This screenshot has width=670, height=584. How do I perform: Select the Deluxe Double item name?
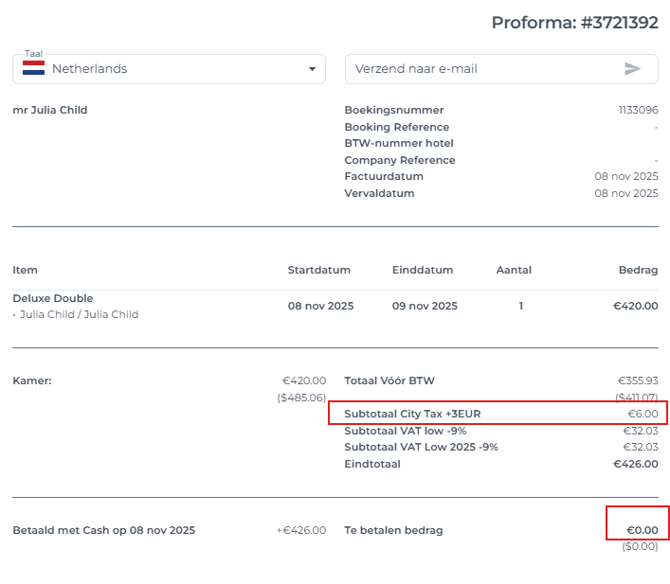tap(53, 298)
